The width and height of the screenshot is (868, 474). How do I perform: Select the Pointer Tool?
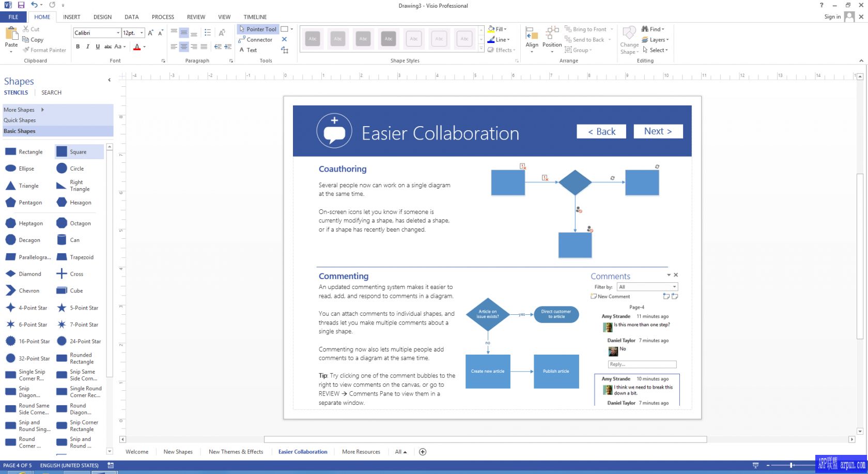pos(257,29)
